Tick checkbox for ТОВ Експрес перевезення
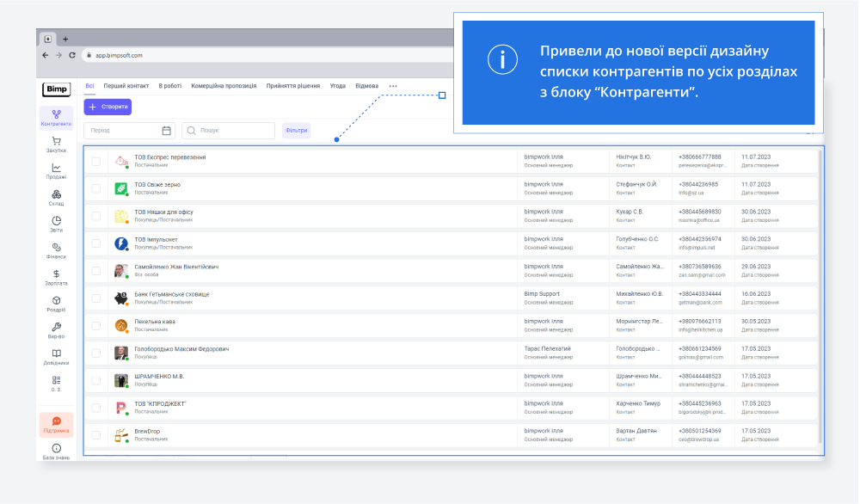Image resolution: width=860 pixels, height=504 pixels. (x=96, y=161)
